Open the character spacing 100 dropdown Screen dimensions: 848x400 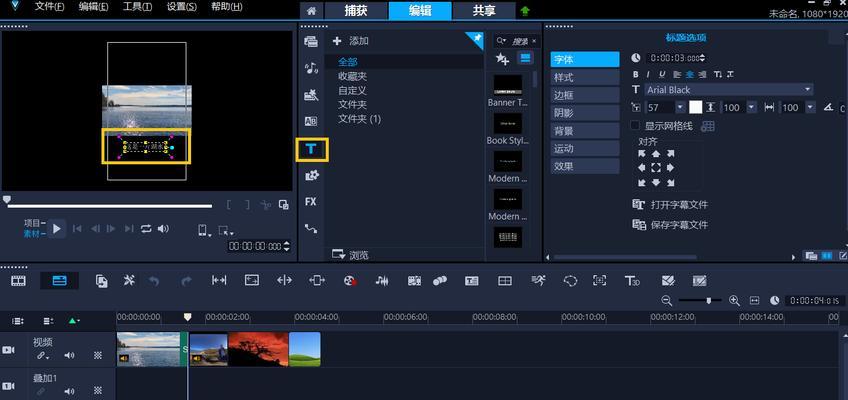pyautogui.click(x=810, y=108)
